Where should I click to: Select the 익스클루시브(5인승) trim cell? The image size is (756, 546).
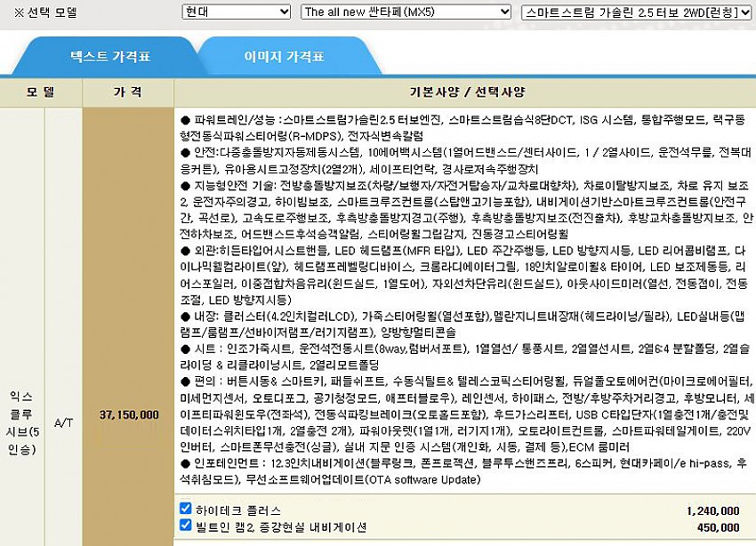(21, 414)
